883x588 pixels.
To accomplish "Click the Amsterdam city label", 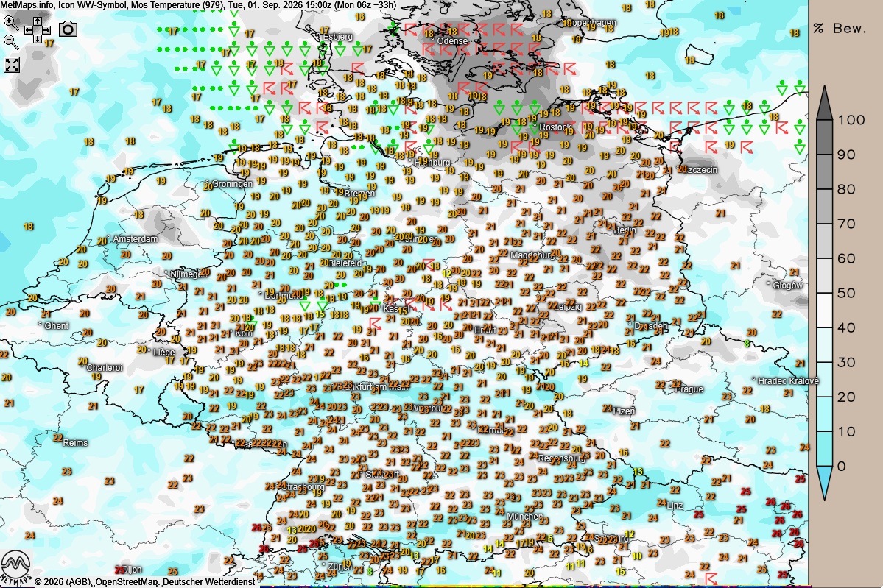I will [136, 239].
